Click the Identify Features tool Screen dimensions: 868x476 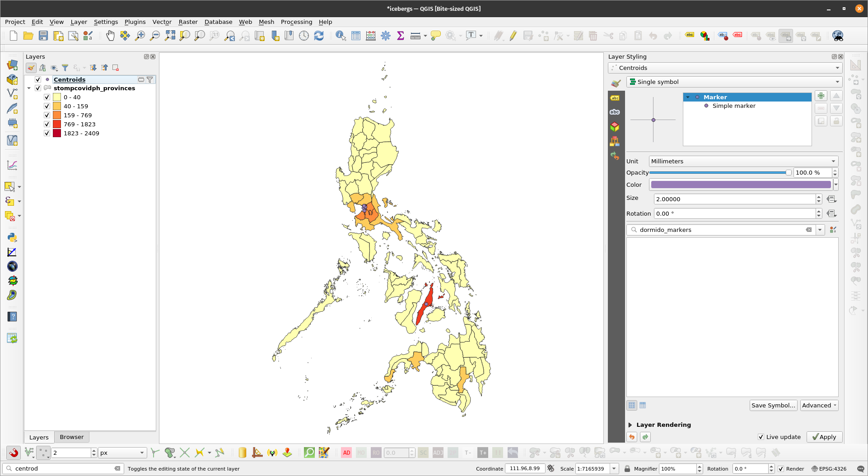tap(341, 36)
